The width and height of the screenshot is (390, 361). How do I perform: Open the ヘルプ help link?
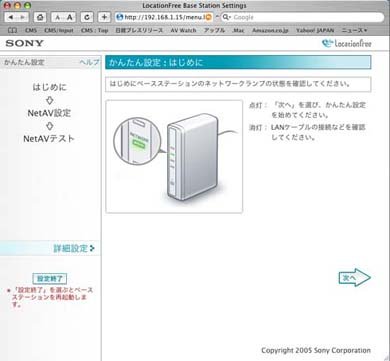[x=89, y=62]
